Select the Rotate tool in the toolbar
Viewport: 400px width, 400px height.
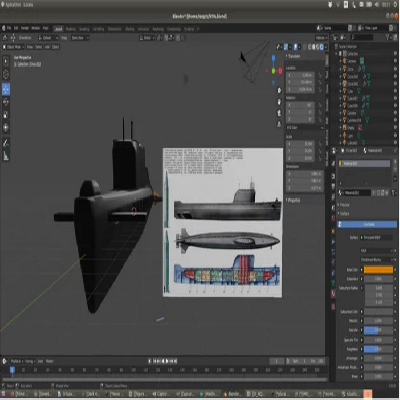pos(6,102)
